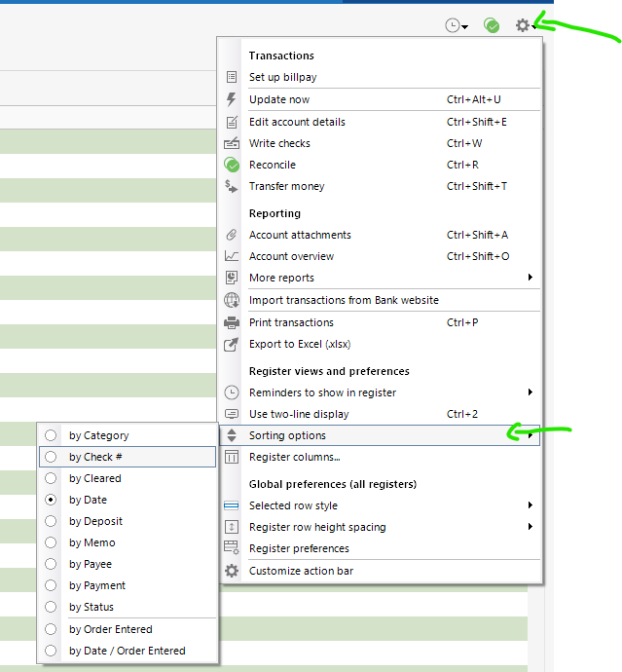
Task: Choose Import transactions from Bank website
Action: click(x=344, y=300)
